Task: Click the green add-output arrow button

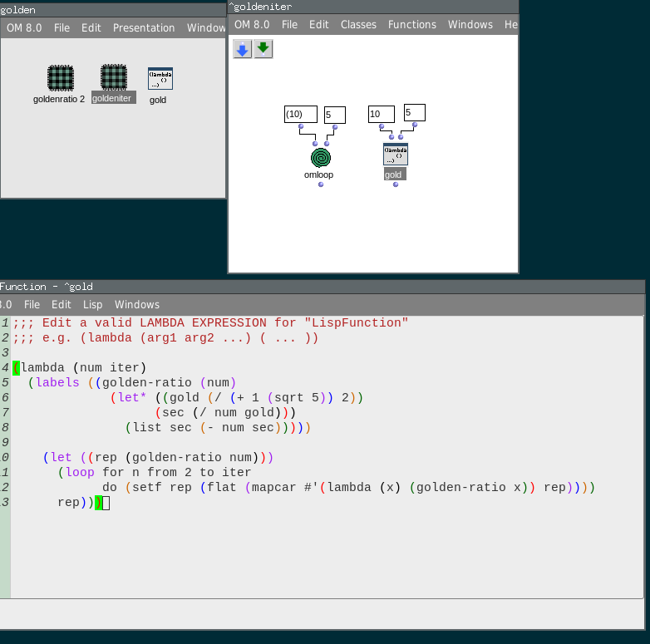Action: [x=263, y=49]
